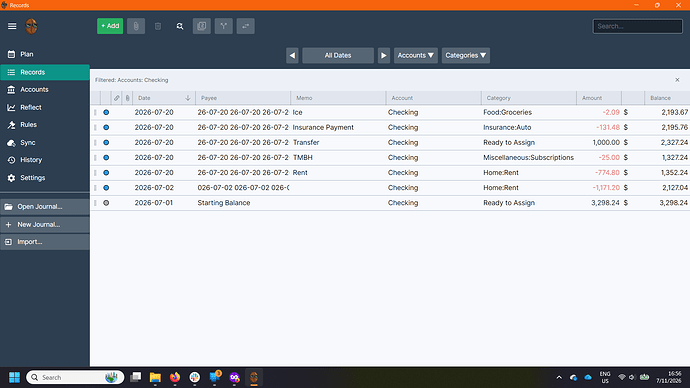Open Windows Start menu

[x=14, y=377]
